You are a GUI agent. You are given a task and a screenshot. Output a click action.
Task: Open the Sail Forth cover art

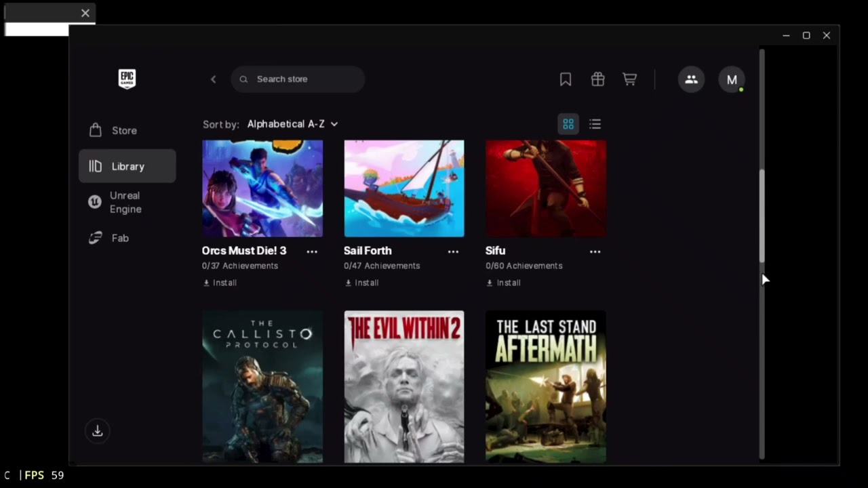pyautogui.click(x=404, y=188)
